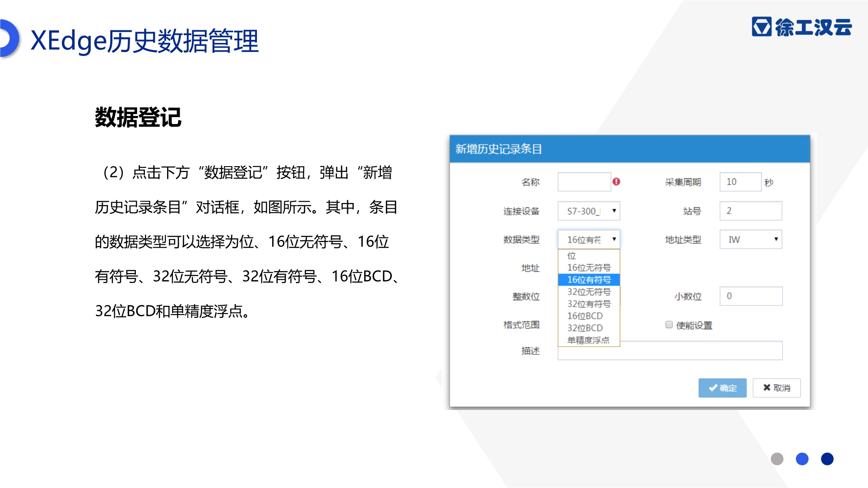
Task: Open the 地址类型 IW dropdown
Action: [x=751, y=239]
